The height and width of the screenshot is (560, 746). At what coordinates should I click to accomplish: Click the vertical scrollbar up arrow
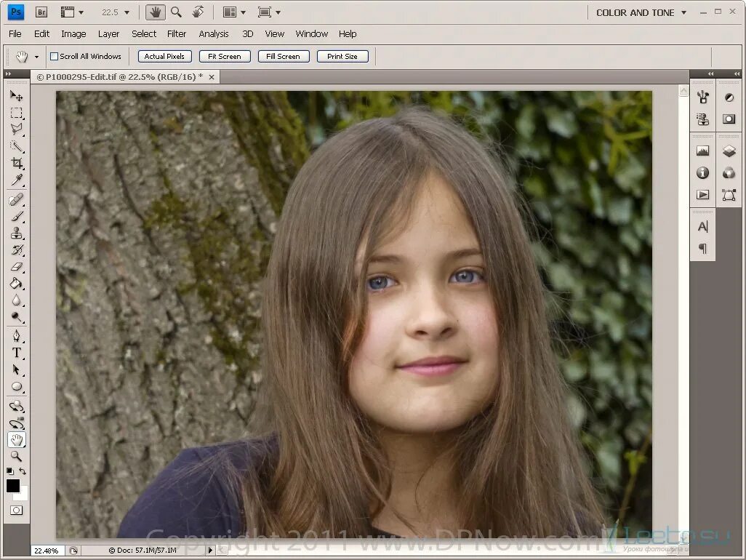point(683,91)
